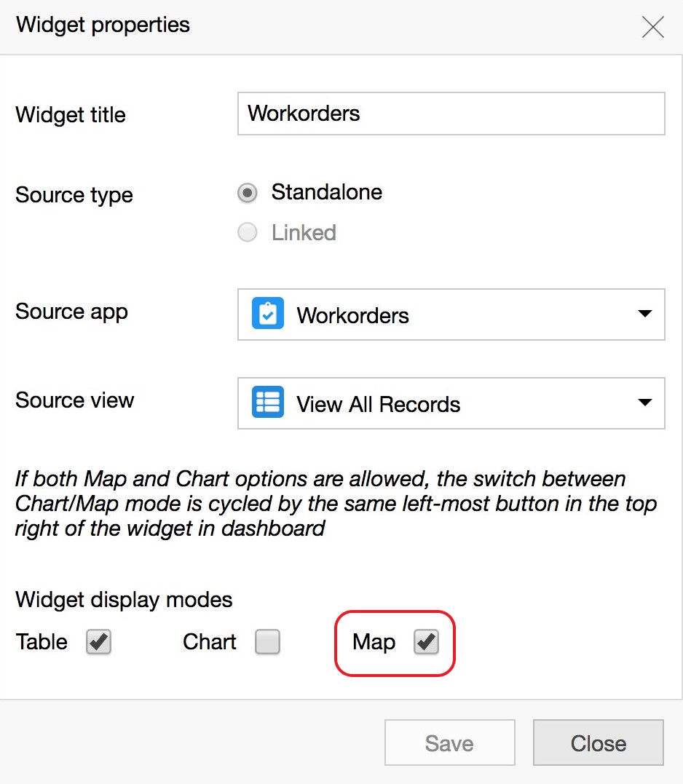Toggle the Map display mode checkbox

point(426,642)
